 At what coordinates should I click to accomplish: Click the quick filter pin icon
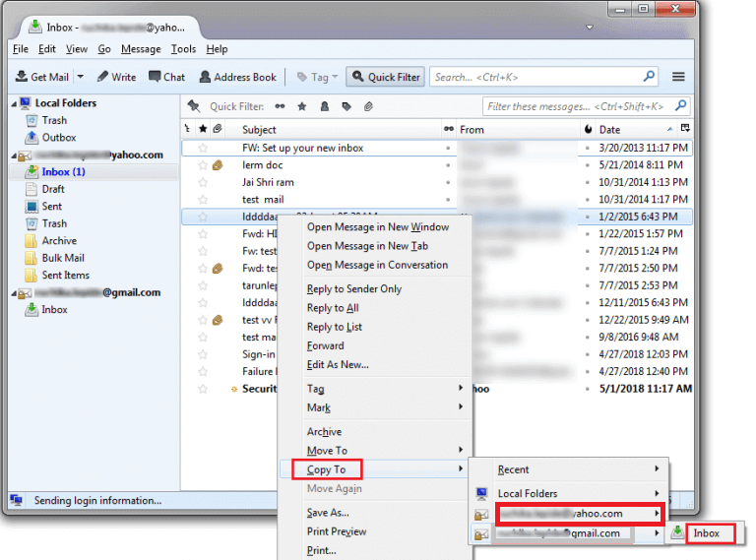click(194, 106)
